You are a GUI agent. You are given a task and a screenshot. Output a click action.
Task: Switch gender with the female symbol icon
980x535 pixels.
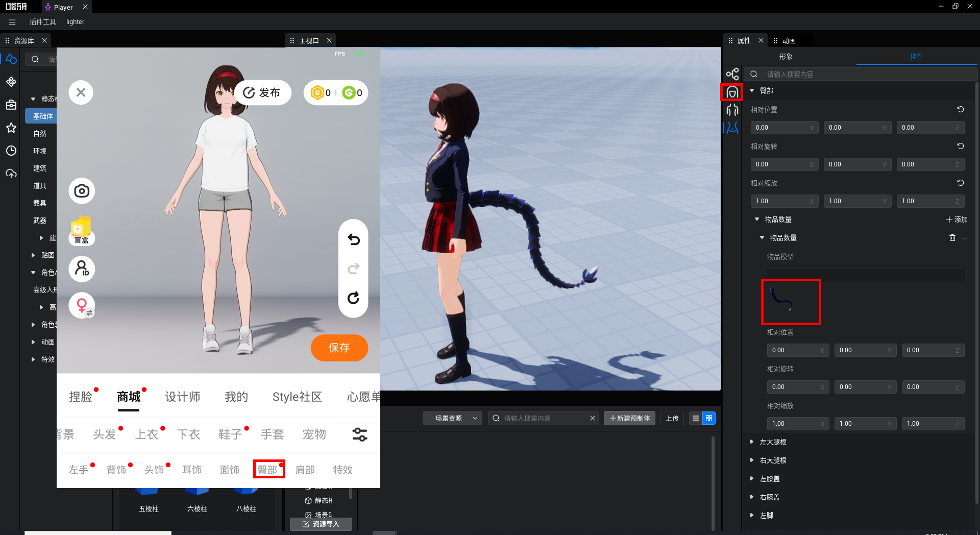82,305
